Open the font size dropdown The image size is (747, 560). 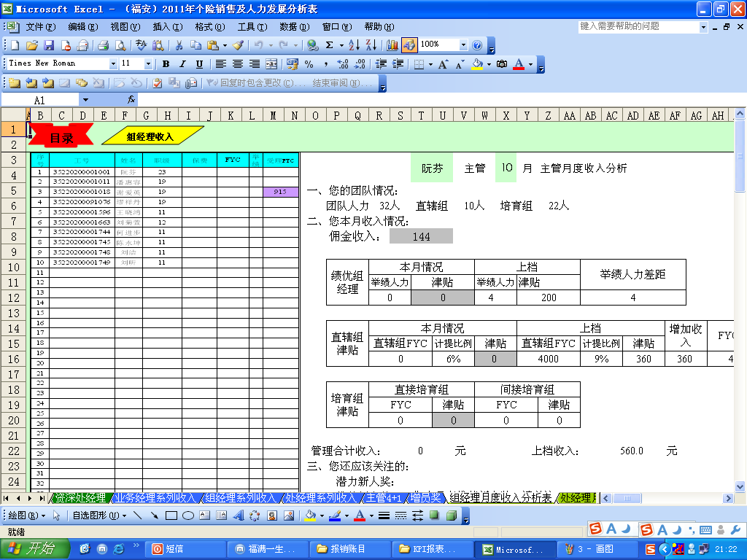148,64
